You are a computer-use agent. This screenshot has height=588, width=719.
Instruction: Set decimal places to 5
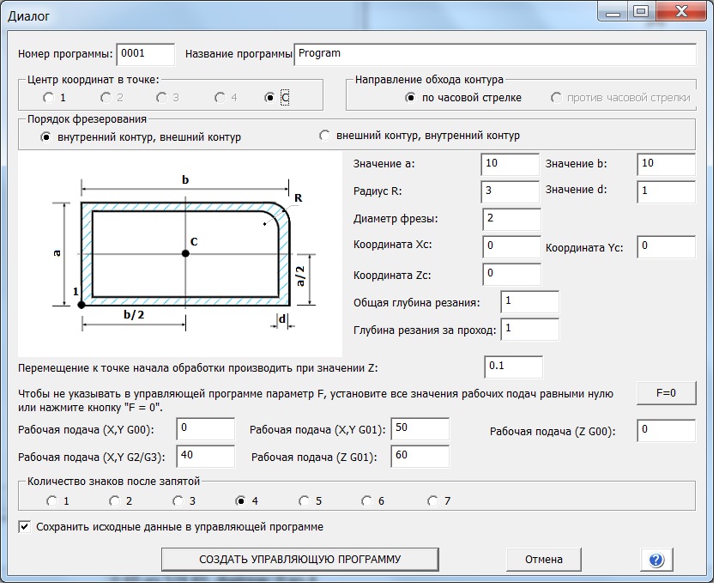[x=304, y=501]
